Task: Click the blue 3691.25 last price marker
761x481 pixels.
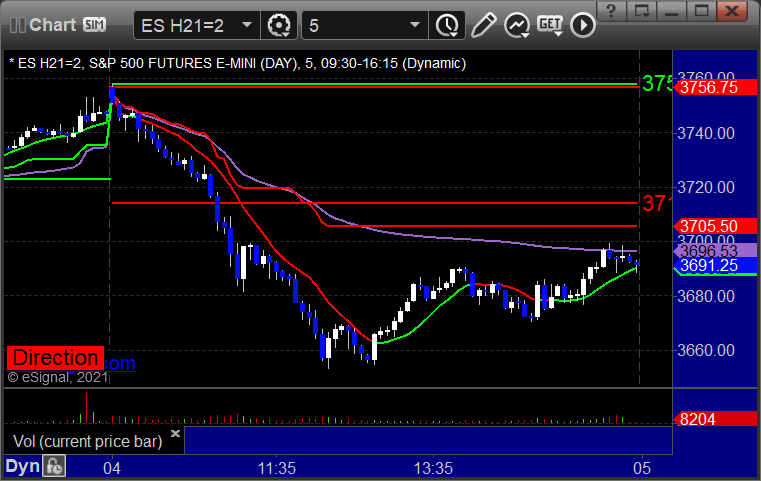Action: pos(715,265)
